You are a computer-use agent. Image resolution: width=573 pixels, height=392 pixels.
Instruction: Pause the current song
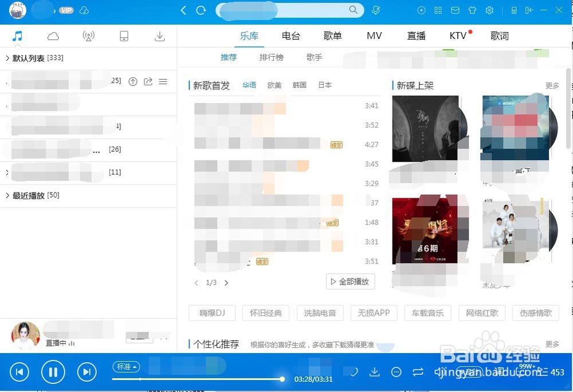pyautogui.click(x=53, y=372)
